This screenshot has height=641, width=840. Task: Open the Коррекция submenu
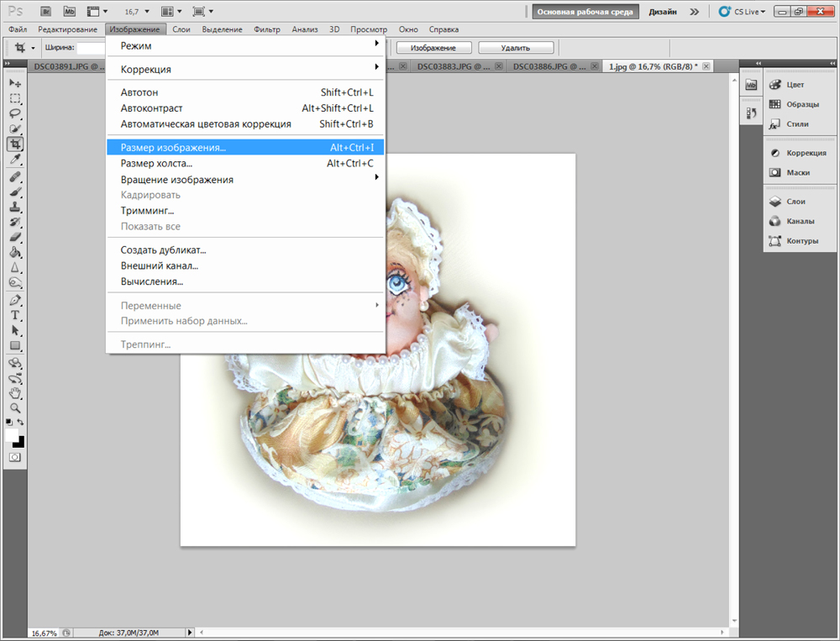(245, 69)
